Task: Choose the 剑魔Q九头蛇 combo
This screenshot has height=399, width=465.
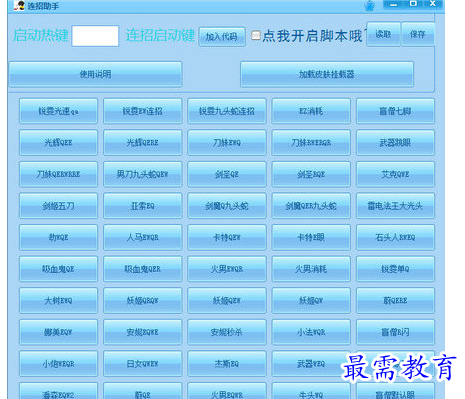Action: point(227,206)
